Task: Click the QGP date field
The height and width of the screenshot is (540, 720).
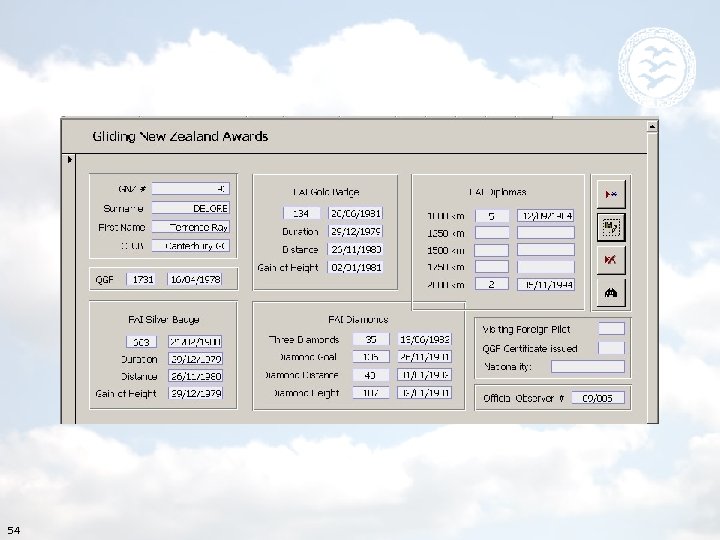Action: [195, 279]
